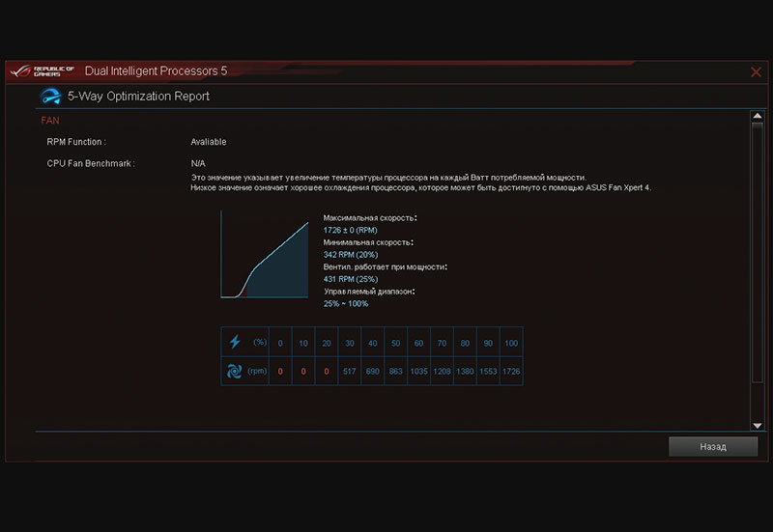Image resolution: width=773 pixels, height=532 pixels.
Task: Click the 1726 ± 0 (RPM) value
Action: click(x=350, y=230)
